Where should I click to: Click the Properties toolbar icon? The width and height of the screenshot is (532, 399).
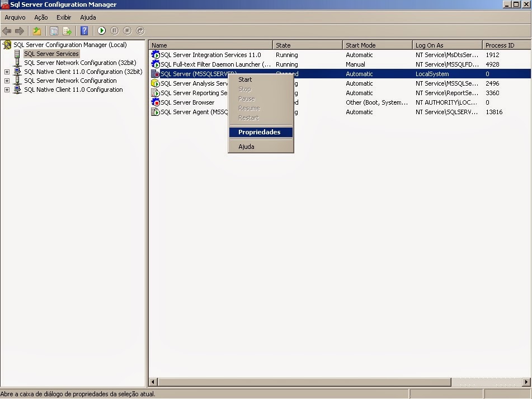(53, 31)
